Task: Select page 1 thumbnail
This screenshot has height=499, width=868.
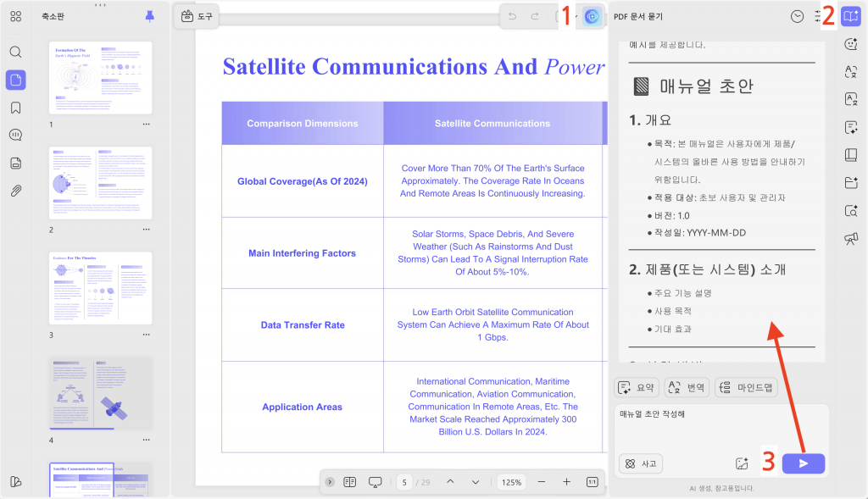Action: pyautogui.click(x=100, y=78)
